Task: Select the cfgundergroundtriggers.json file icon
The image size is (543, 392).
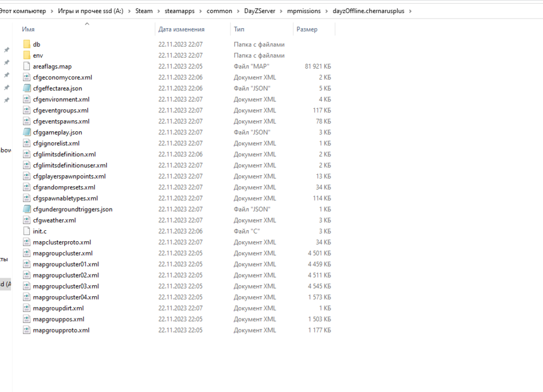Action: pyautogui.click(x=27, y=209)
